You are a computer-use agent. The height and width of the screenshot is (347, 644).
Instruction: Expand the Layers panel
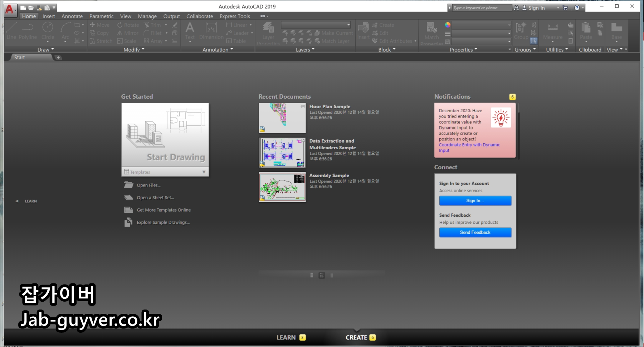tap(305, 50)
